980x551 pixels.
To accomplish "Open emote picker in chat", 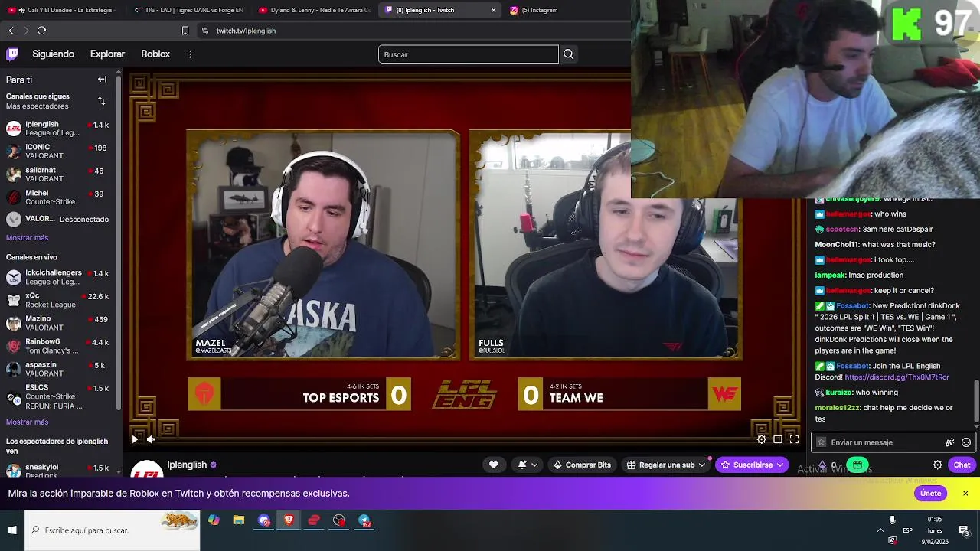I will point(966,442).
